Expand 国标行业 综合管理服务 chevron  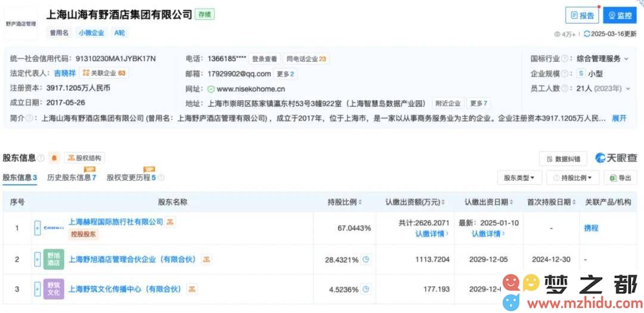point(626,59)
